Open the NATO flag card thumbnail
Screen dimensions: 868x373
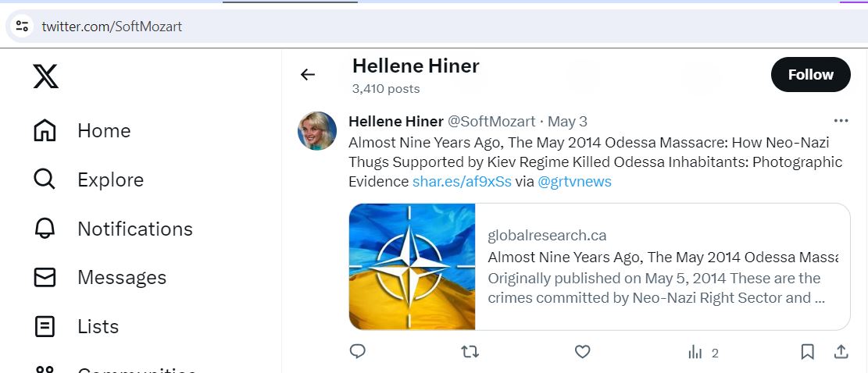tap(413, 267)
